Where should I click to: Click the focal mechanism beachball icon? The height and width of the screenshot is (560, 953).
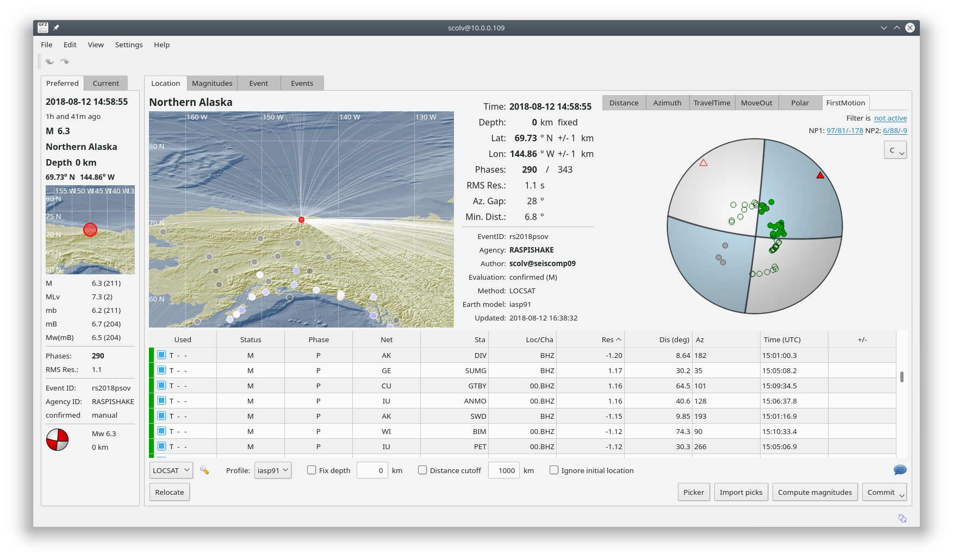coord(57,440)
